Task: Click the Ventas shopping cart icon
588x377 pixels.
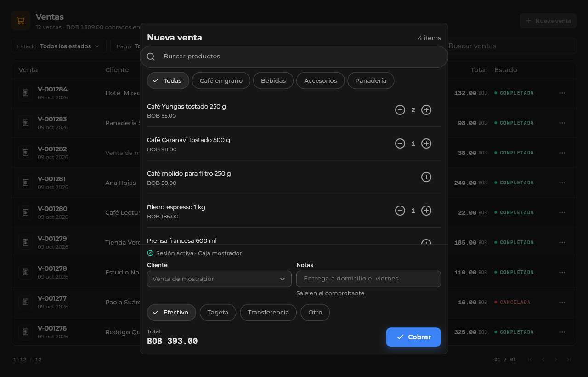Action: click(21, 21)
